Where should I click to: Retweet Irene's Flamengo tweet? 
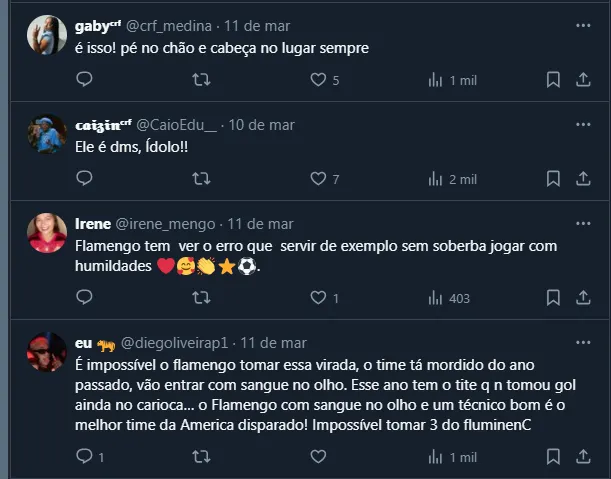tap(201, 297)
